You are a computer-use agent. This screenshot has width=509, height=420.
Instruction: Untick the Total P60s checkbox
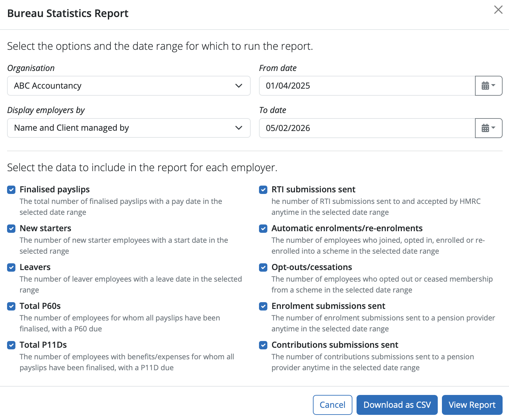pyautogui.click(x=11, y=306)
